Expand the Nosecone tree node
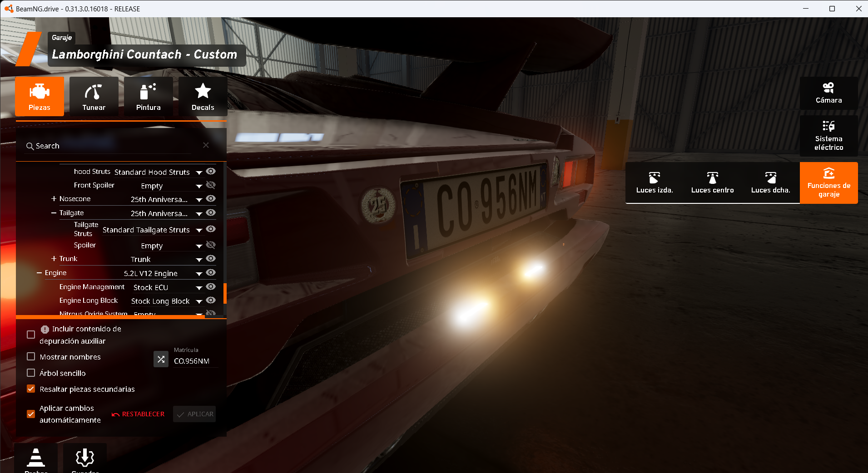The image size is (868, 473). tap(54, 199)
